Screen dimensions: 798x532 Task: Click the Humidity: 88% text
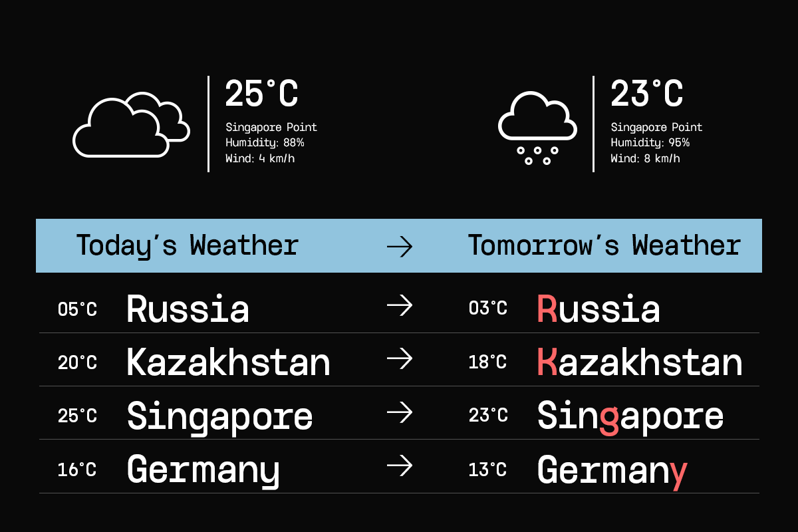(x=265, y=143)
